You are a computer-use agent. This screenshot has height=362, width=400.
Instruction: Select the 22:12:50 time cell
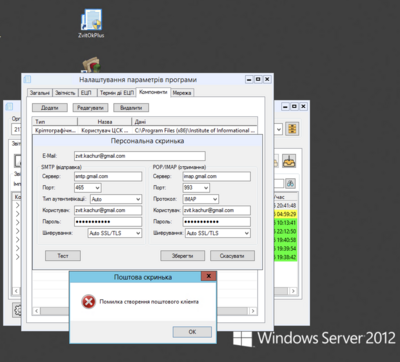(x=285, y=231)
